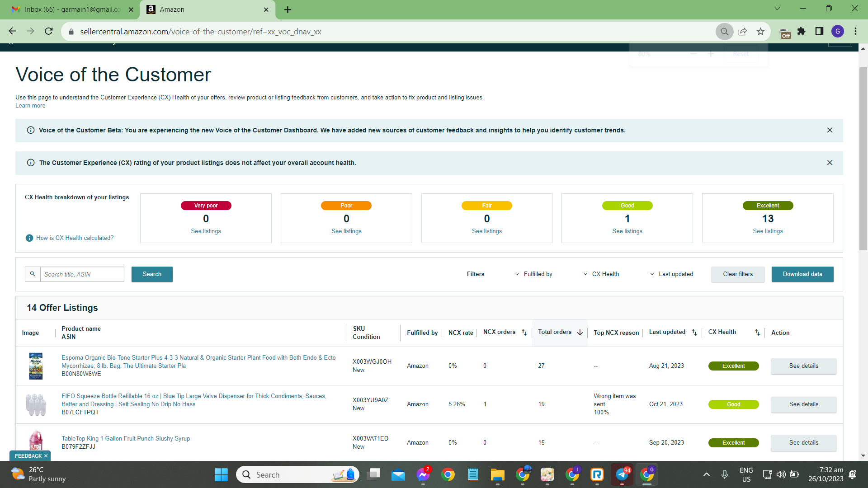This screenshot has width=868, height=488.
Task: Click the Windows taskbar Search box
Action: (x=297, y=474)
